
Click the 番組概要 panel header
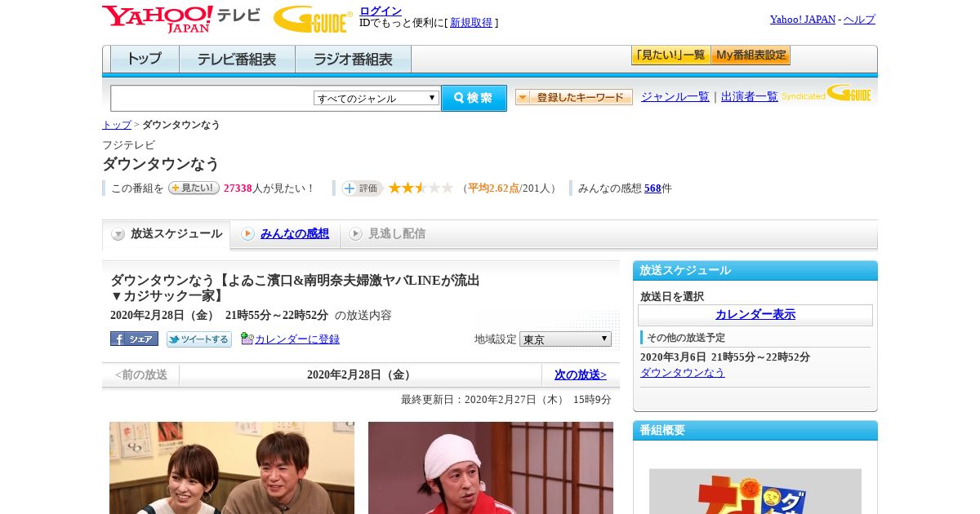[x=755, y=430]
